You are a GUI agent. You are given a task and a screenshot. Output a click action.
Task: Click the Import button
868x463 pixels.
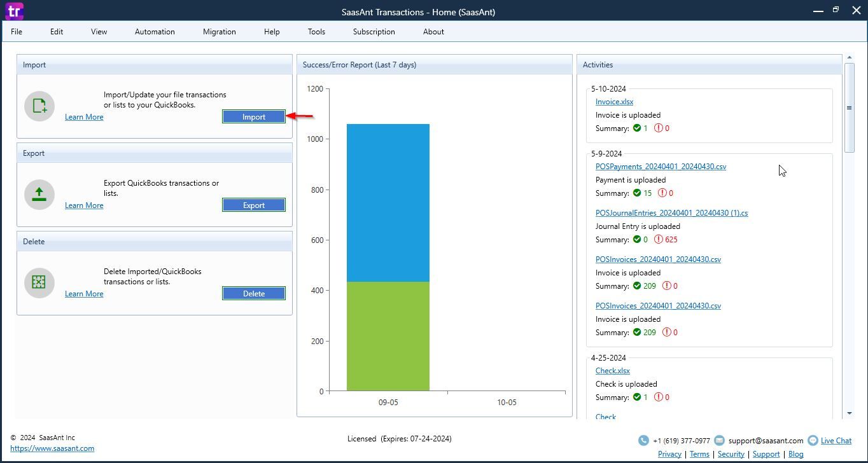(254, 116)
